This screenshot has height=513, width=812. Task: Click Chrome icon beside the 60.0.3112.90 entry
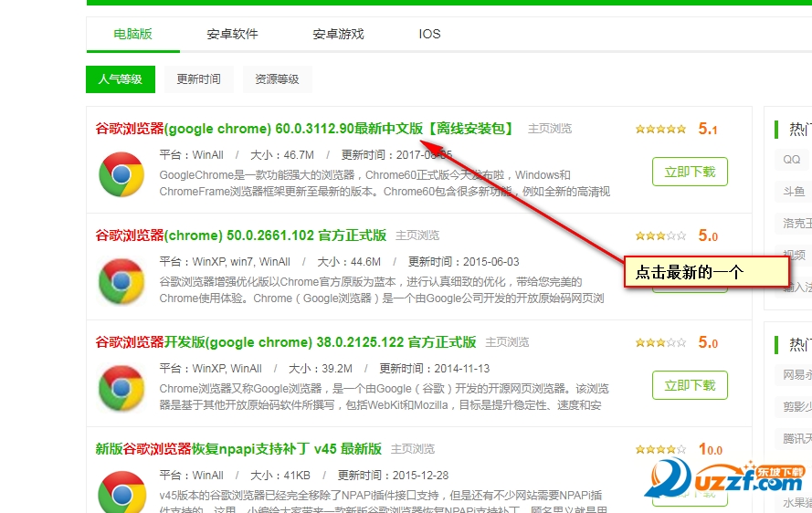point(121,174)
